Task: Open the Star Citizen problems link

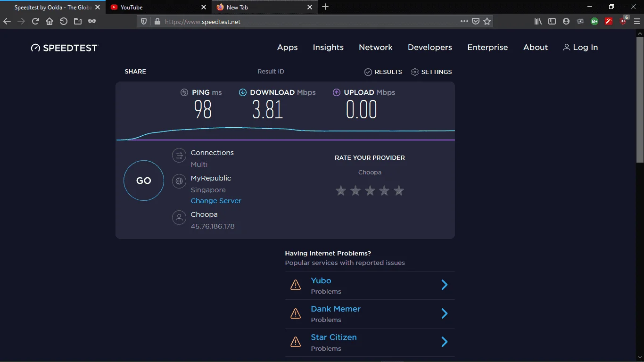Action: click(x=334, y=337)
